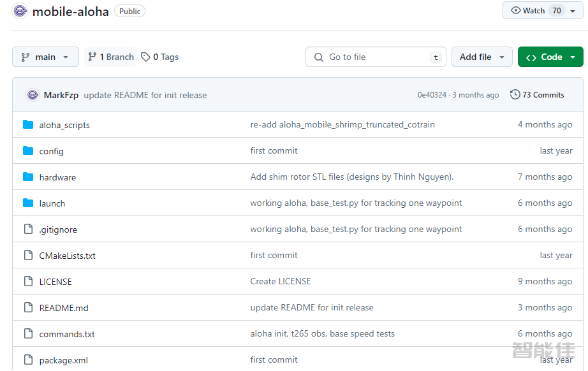The image size is (588, 371).
Task: Open 'working aloha' commit in .gitignore row
Action: pyautogui.click(x=356, y=229)
